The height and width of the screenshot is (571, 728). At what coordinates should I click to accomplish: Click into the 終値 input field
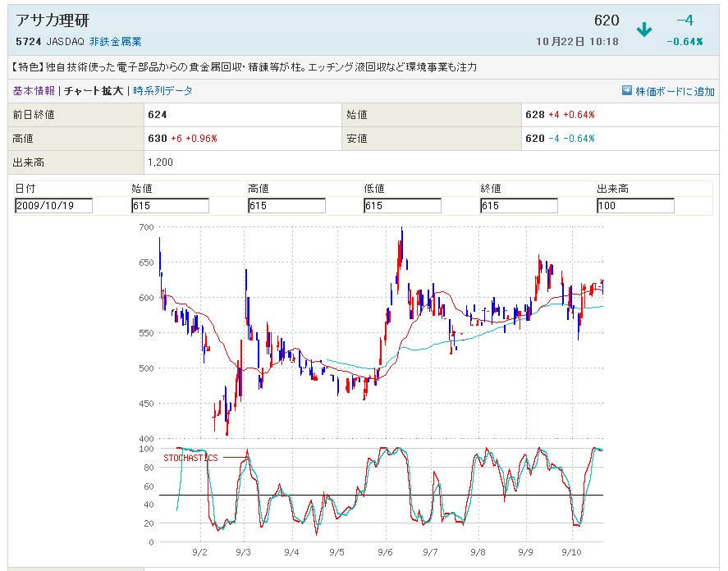pyautogui.click(x=519, y=206)
